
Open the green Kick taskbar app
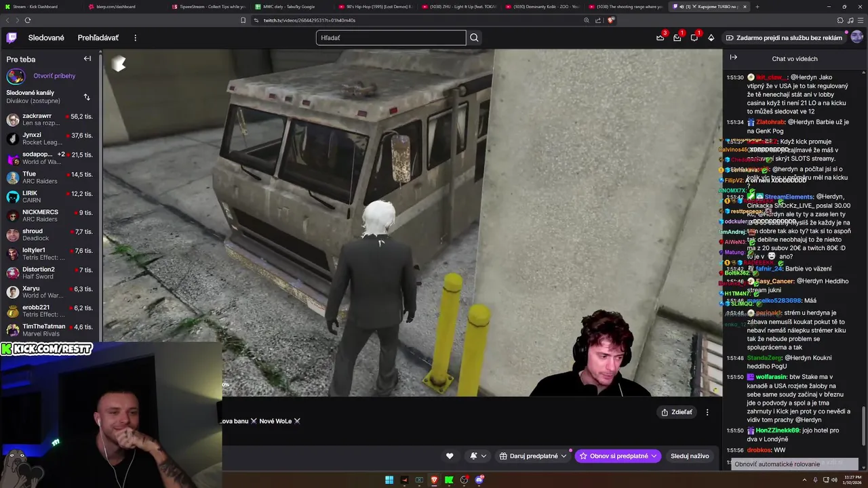click(x=449, y=480)
